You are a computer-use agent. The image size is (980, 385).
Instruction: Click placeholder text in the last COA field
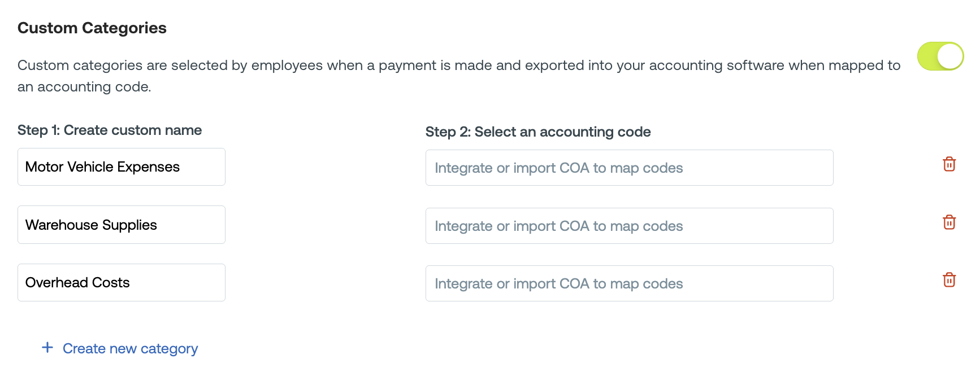[x=558, y=284]
